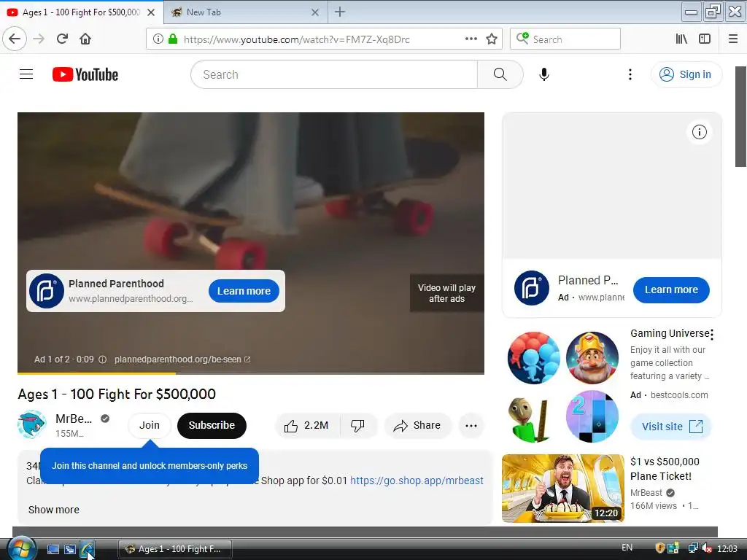Screen dimensions: 747x560
Task: Focus the YouTube search field
Action: coord(333,74)
